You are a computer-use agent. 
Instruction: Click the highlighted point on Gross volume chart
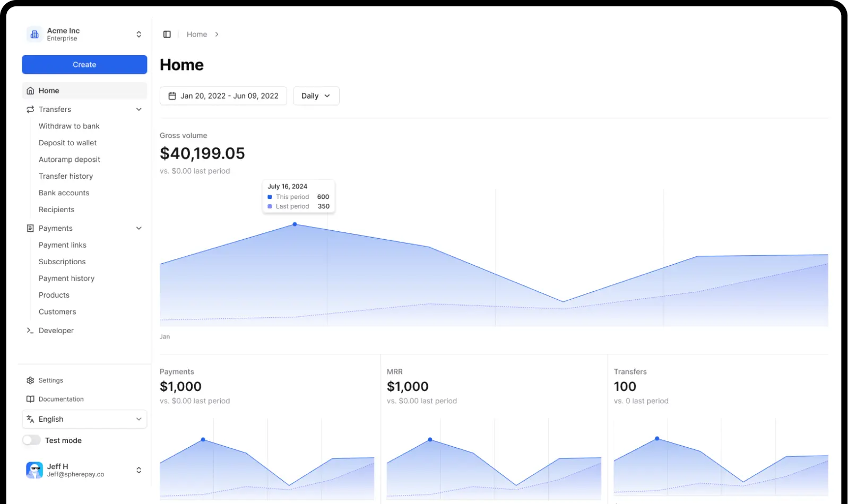(x=295, y=224)
